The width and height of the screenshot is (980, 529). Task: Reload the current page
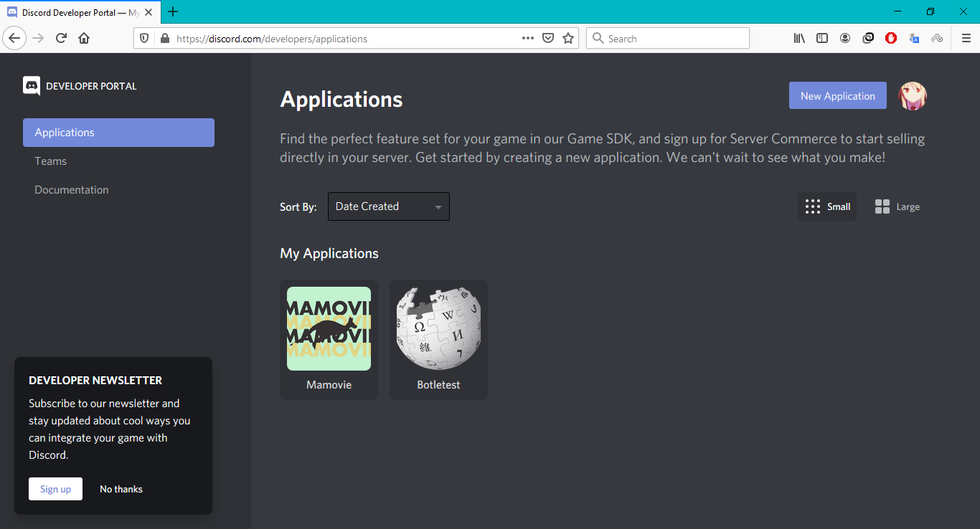(61, 38)
